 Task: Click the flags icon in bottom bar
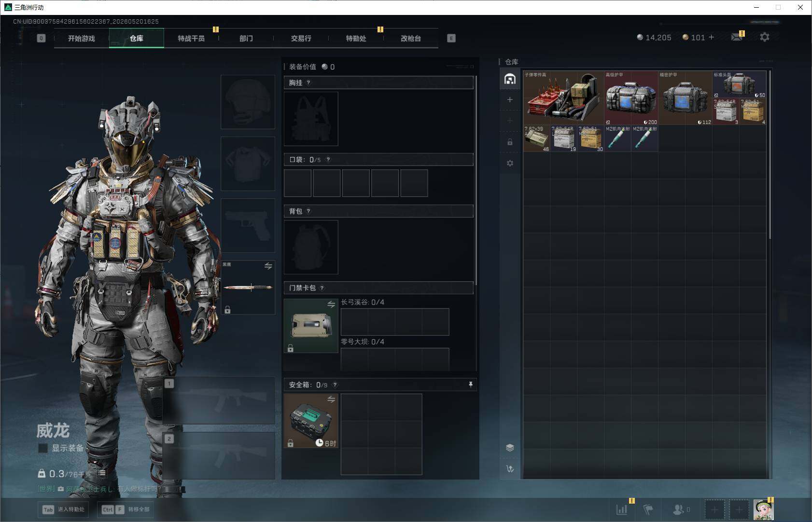click(648, 509)
